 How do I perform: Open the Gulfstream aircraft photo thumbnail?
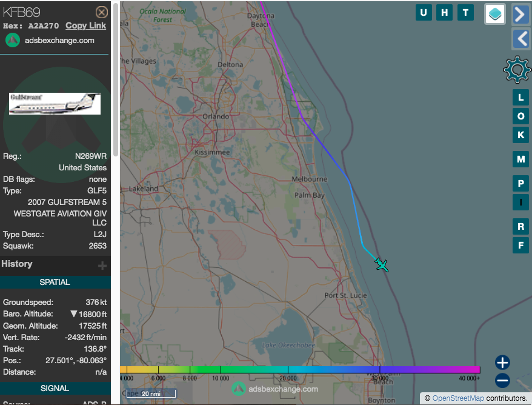click(x=55, y=104)
